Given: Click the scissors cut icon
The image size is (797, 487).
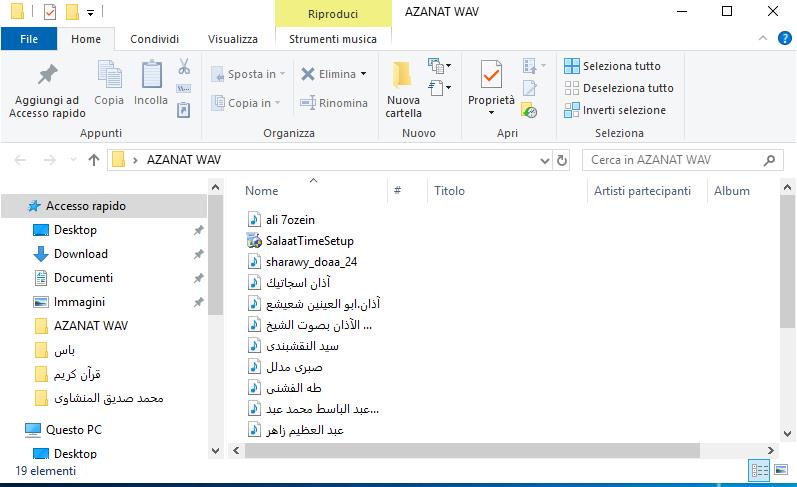Looking at the screenshot, I should click(x=184, y=67).
